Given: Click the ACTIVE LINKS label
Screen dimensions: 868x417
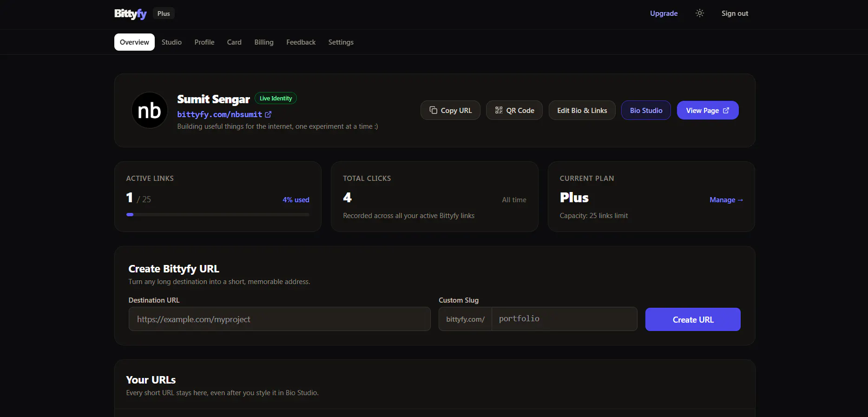Looking at the screenshot, I should coord(150,179).
